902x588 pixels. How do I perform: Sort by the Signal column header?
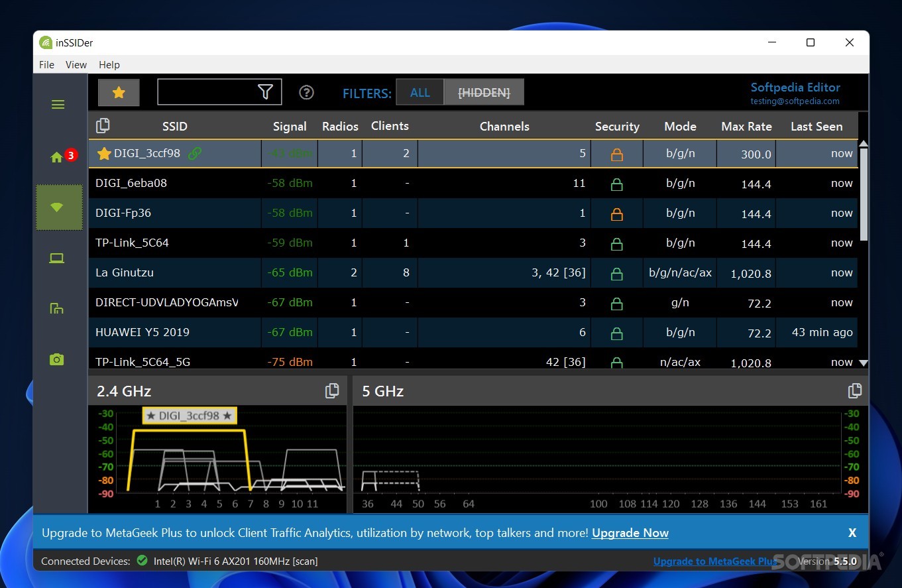[x=290, y=126]
